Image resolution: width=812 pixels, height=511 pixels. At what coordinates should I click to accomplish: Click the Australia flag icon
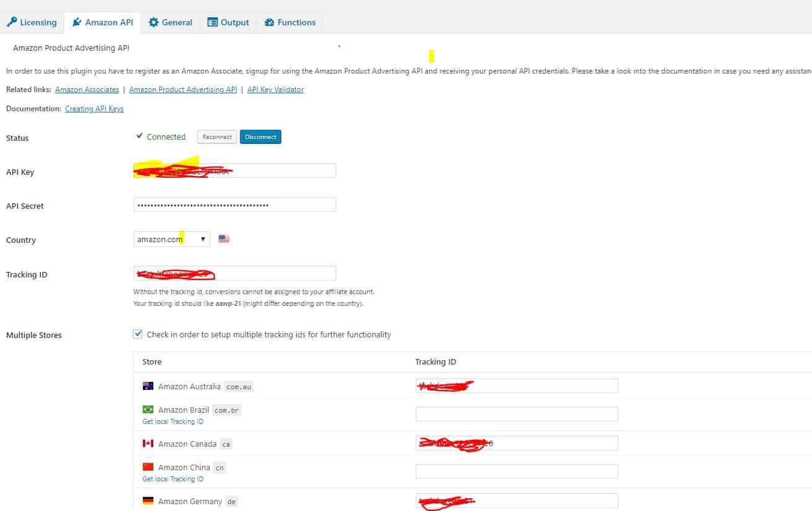pyautogui.click(x=148, y=386)
